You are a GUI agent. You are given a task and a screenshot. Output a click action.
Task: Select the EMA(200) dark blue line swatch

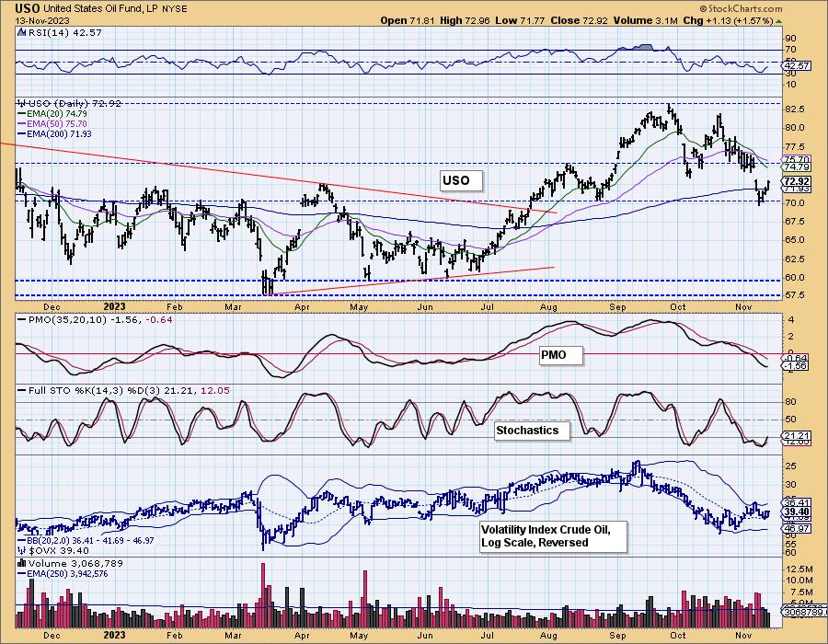coord(22,134)
